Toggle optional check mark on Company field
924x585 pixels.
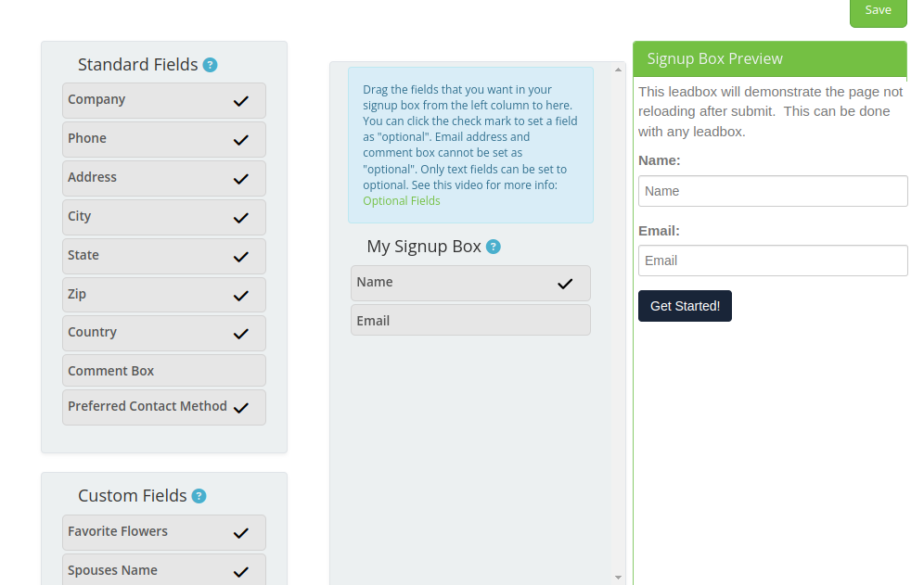(240, 101)
